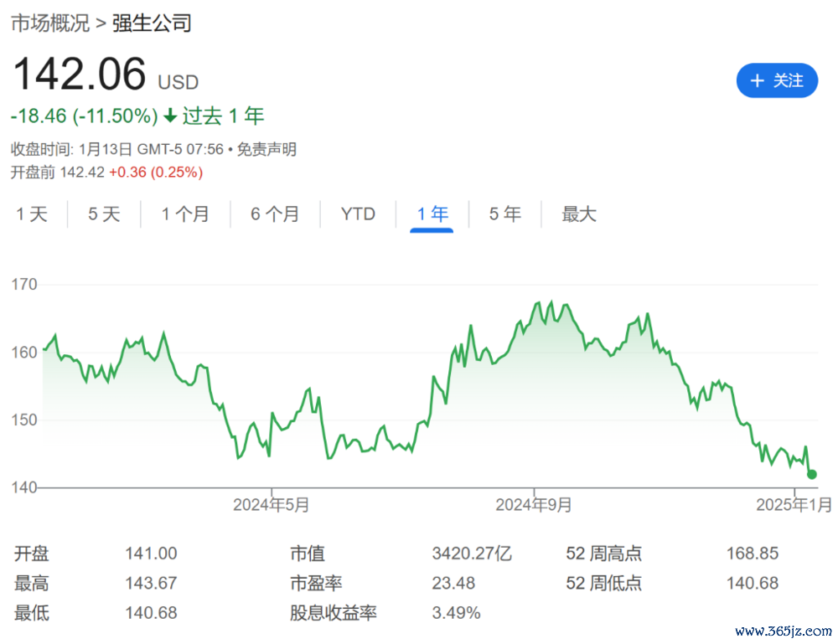Click the 市盈率 P/E ratio label
The width and height of the screenshot is (838, 644).
[x=316, y=583]
